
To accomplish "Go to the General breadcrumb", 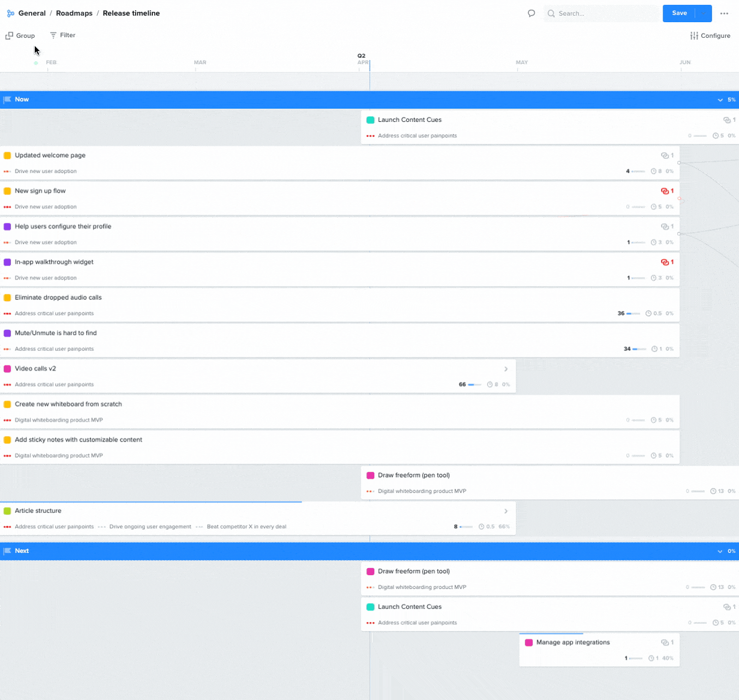I will point(32,13).
